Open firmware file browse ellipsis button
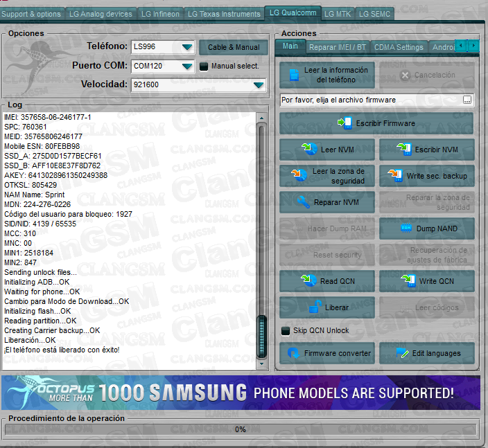The width and height of the screenshot is (488, 448). point(467,100)
